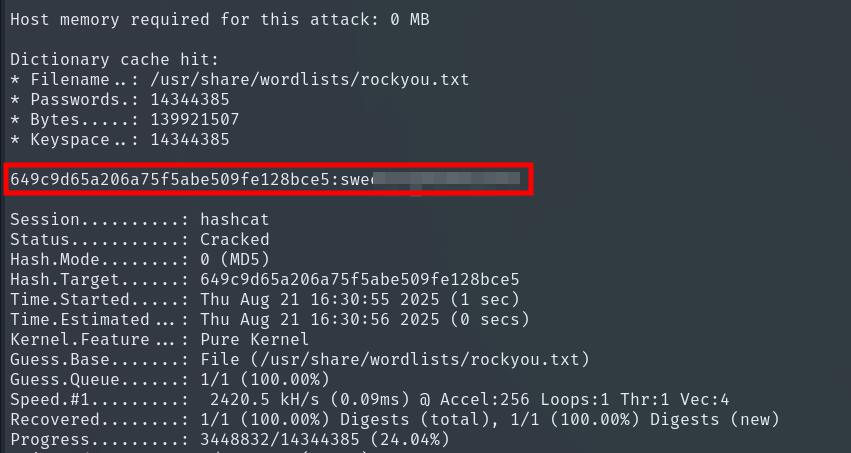Click the Time.Estimated timestamp
The width and height of the screenshot is (851, 453).
359,320
